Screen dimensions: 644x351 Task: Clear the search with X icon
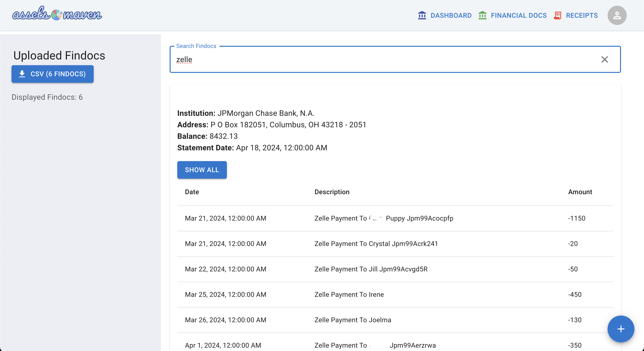pyautogui.click(x=604, y=59)
